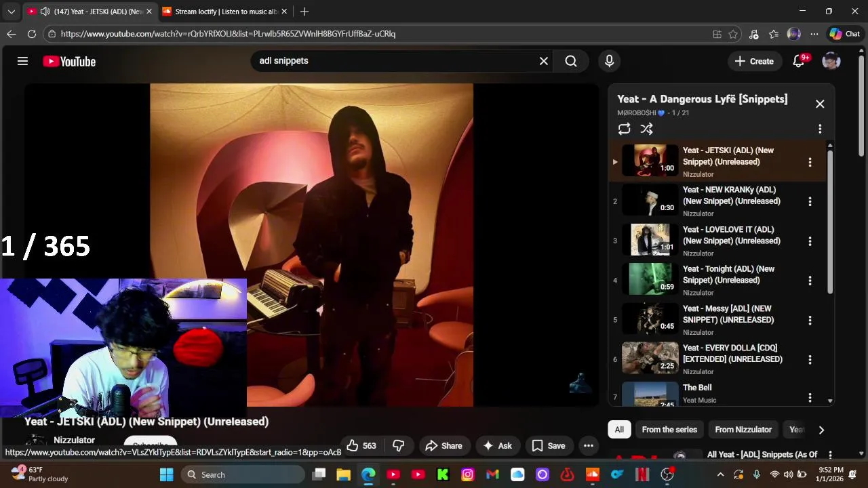
Task: Open the browser media control icon
Action: 753,34
